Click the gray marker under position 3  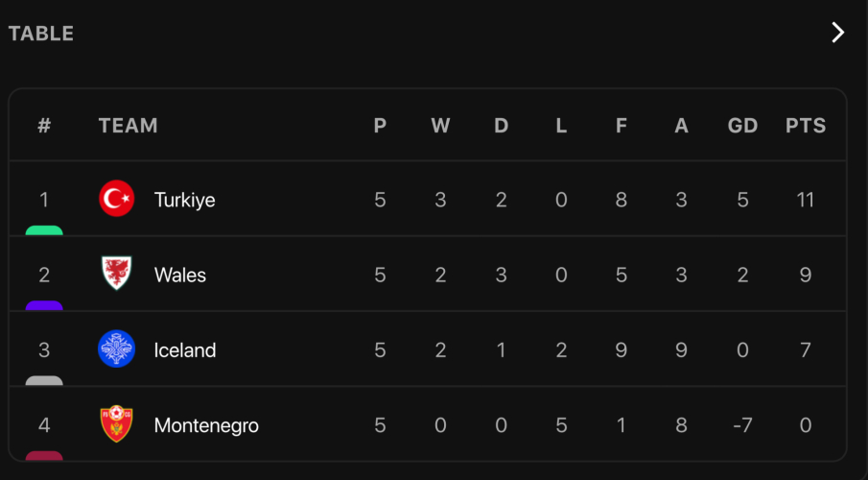[x=44, y=380]
